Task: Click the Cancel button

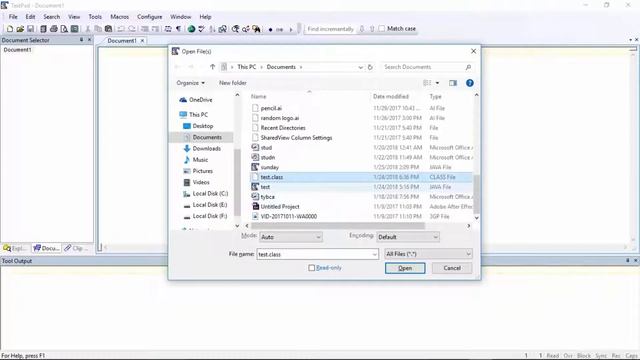Action: pos(452,268)
